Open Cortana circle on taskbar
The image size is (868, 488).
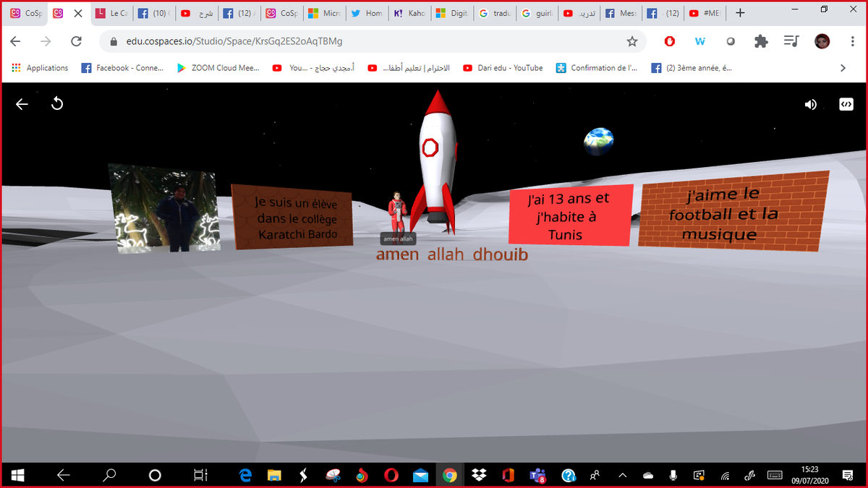[155, 475]
